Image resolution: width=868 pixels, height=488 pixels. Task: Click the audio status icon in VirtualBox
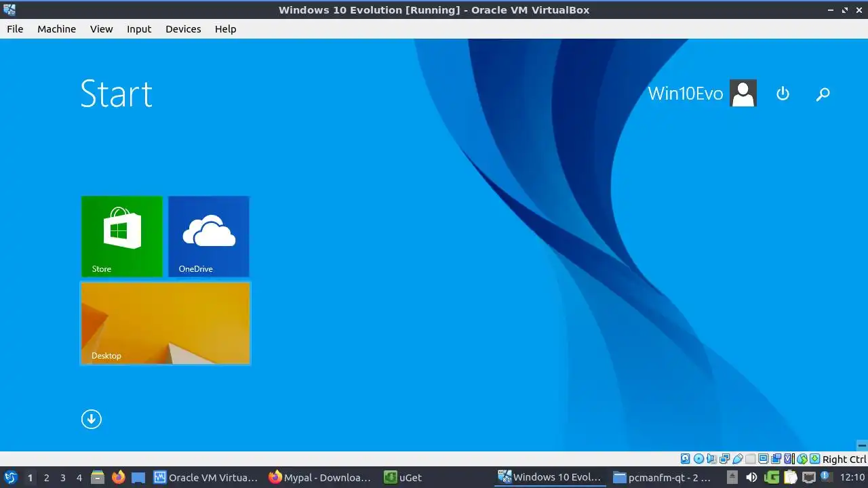pos(711,460)
